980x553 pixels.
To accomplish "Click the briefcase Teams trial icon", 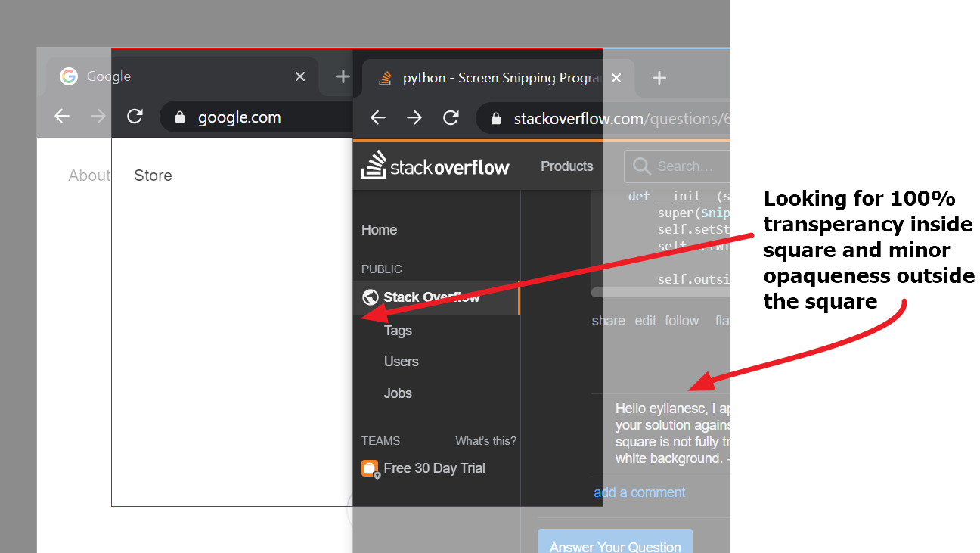I will [370, 469].
